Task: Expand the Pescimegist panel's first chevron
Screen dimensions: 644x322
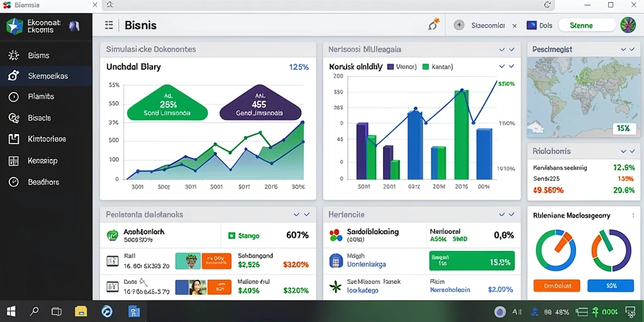Action: tap(624, 49)
